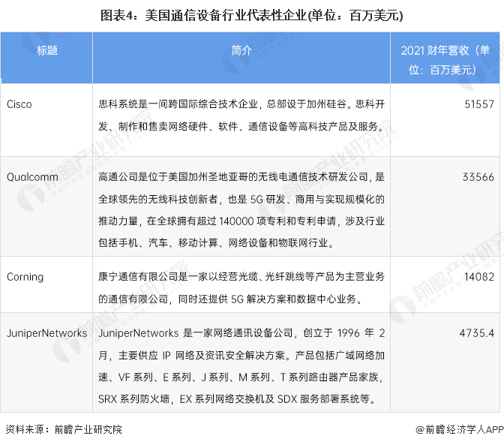Select Juniper's description mentioning 1996年

(241, 366)
